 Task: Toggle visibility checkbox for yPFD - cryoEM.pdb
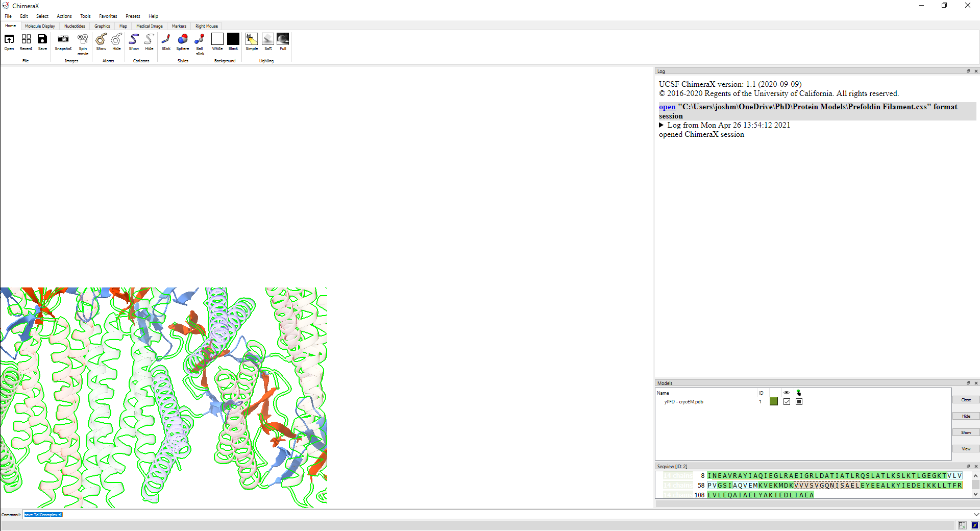point(787,402)
